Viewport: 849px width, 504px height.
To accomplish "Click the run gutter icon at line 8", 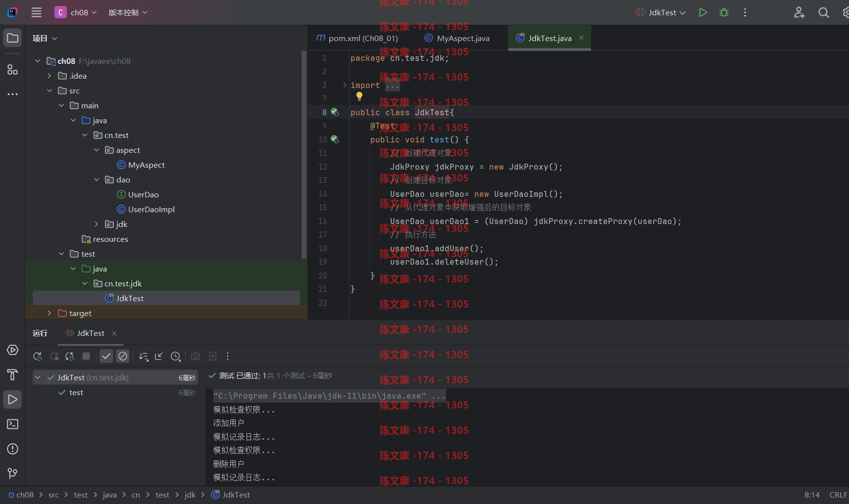I will coord(335,112).
